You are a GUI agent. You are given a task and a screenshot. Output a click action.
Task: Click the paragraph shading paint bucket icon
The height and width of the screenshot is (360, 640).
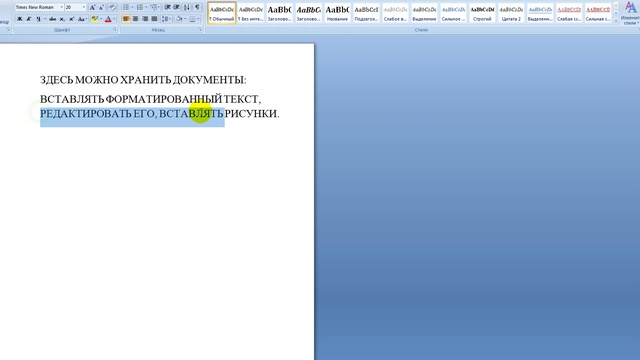point(179,19)
